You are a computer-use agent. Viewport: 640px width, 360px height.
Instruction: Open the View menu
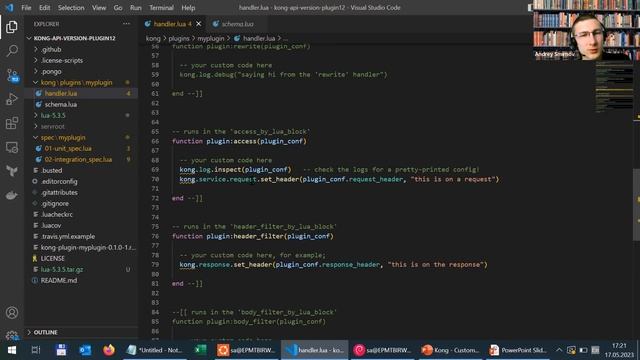click(99, 8)
